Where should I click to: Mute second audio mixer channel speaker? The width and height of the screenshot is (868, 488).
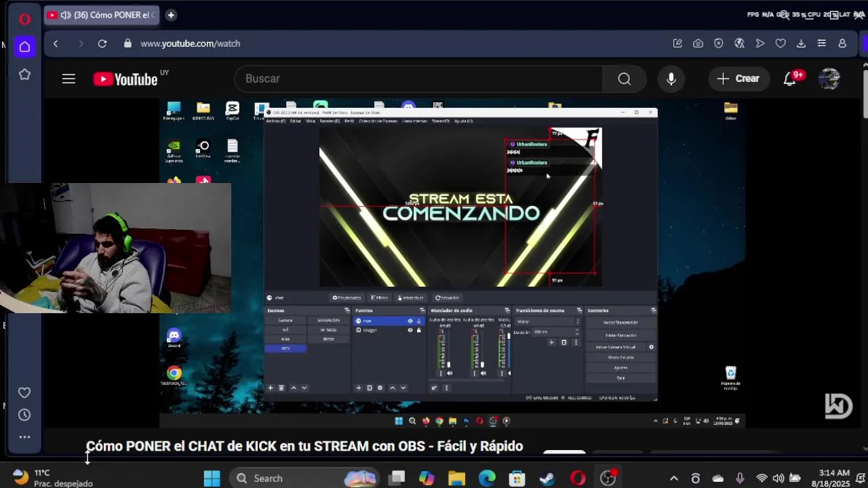pyautogui.click(x=483, y=373)
